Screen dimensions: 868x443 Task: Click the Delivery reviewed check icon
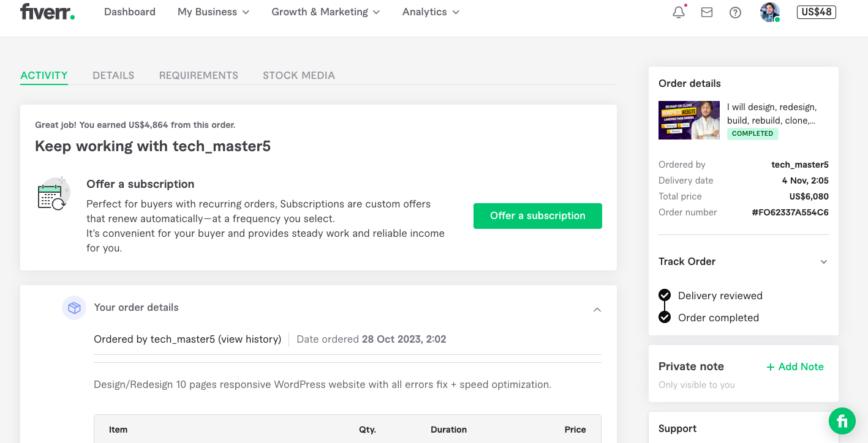pos(665,296)
